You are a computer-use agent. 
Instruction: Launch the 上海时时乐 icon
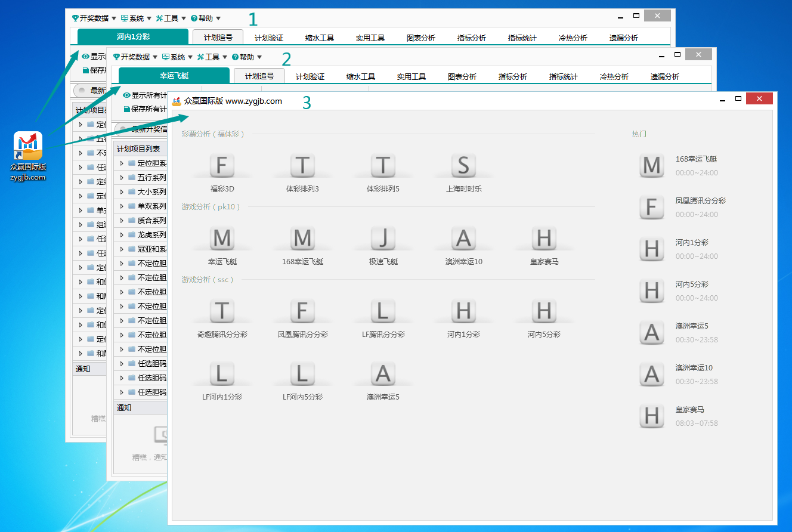[x=463, y=166]
